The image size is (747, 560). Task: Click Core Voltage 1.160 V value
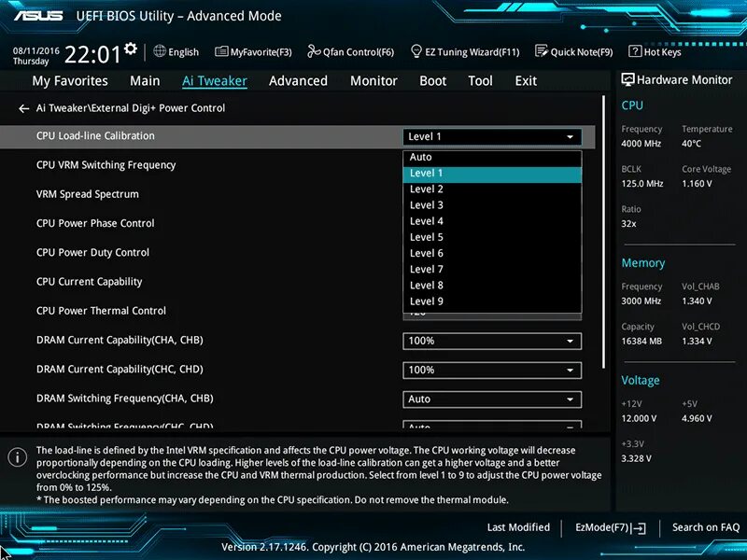coord(697,184)
